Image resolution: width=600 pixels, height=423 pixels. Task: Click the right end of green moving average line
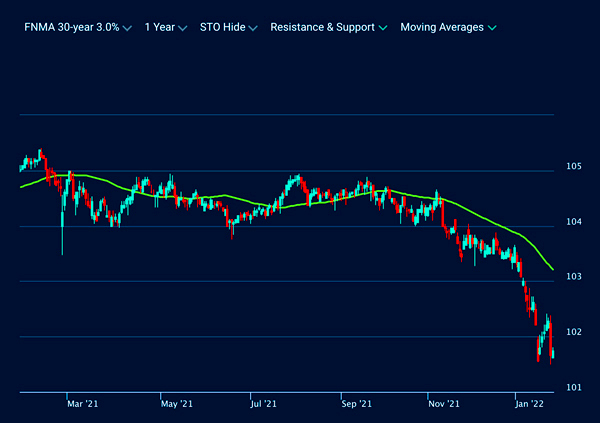[x=555, y=268]
